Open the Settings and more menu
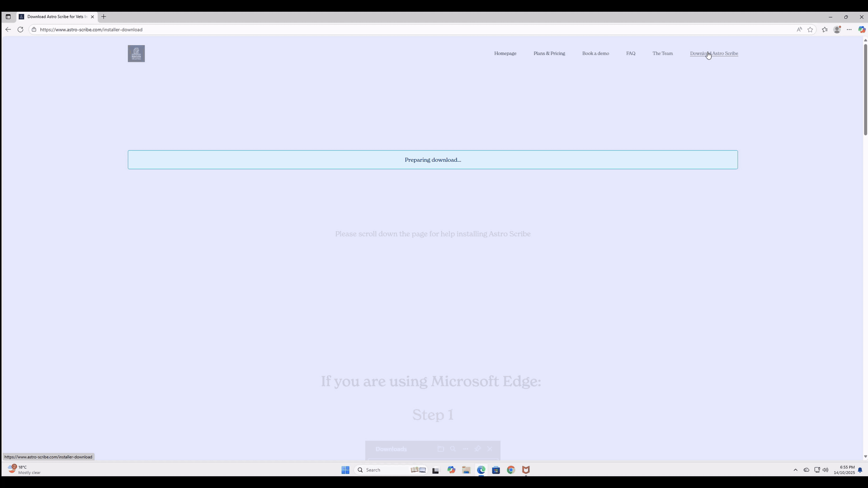The height and width of the screenshot is (488, 868). pos(849,29)
